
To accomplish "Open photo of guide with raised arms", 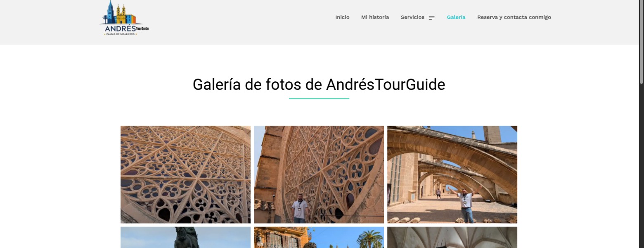I will (x=452, y=174).
